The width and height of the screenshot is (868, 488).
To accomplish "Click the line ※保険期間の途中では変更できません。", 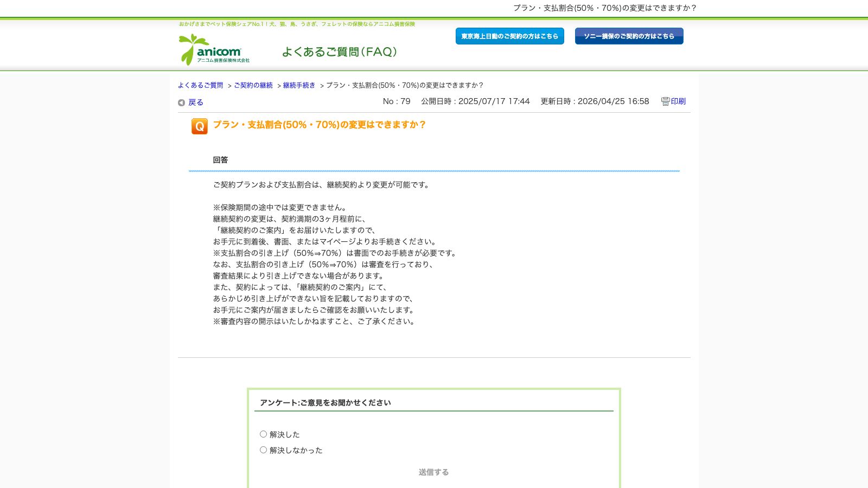I will click(280, 208).
